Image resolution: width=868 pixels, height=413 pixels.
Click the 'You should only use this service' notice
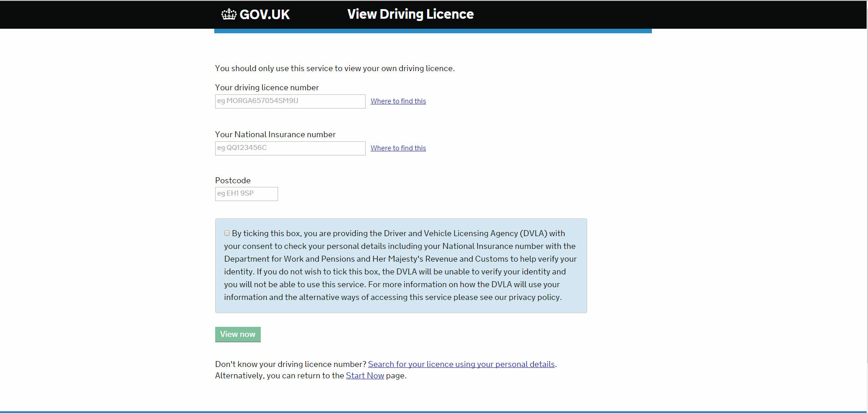click(335, 68)
